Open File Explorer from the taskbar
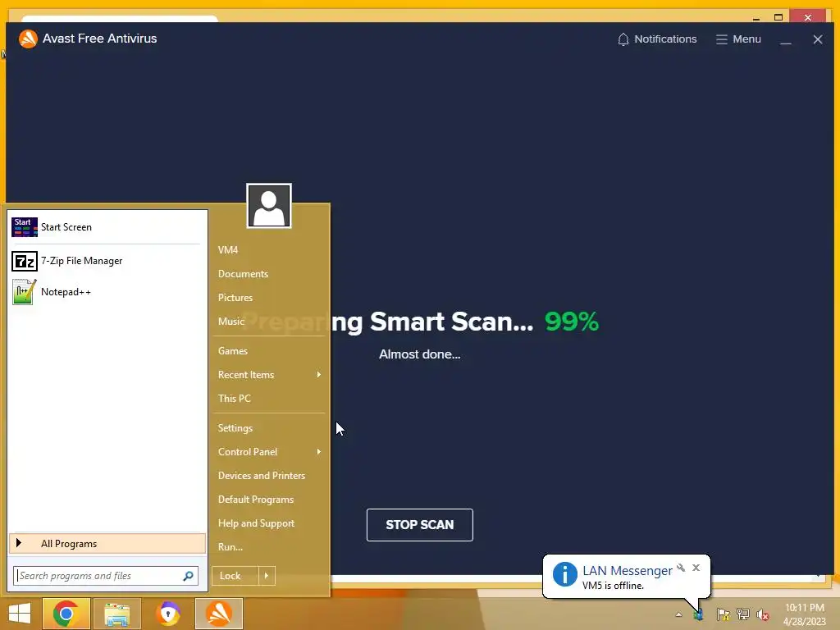This screenshot has width=840, height=630. [x=117, y=614]
